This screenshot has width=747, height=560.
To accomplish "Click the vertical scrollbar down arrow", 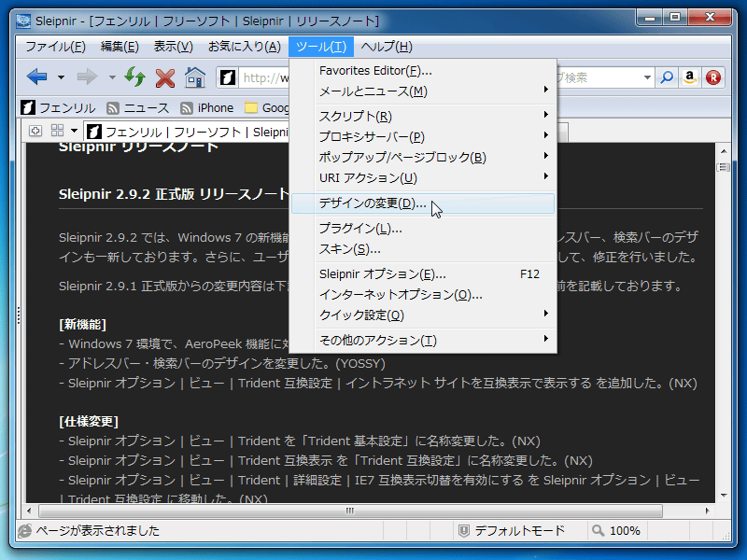I will (724, 496).
